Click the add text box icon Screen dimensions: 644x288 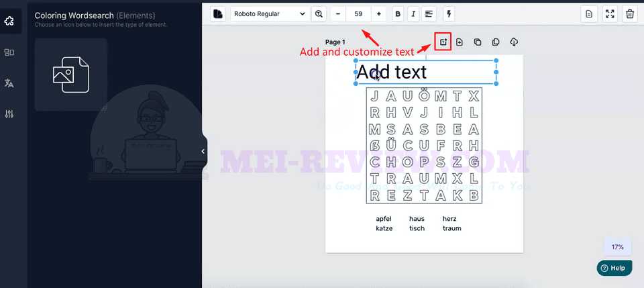coord(443,42)
